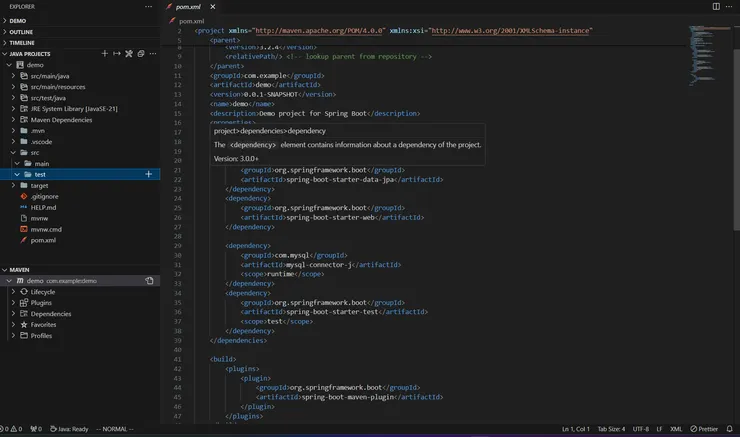
Task: Open Explorer more actions ellipsis
Action: coord(149,6)
